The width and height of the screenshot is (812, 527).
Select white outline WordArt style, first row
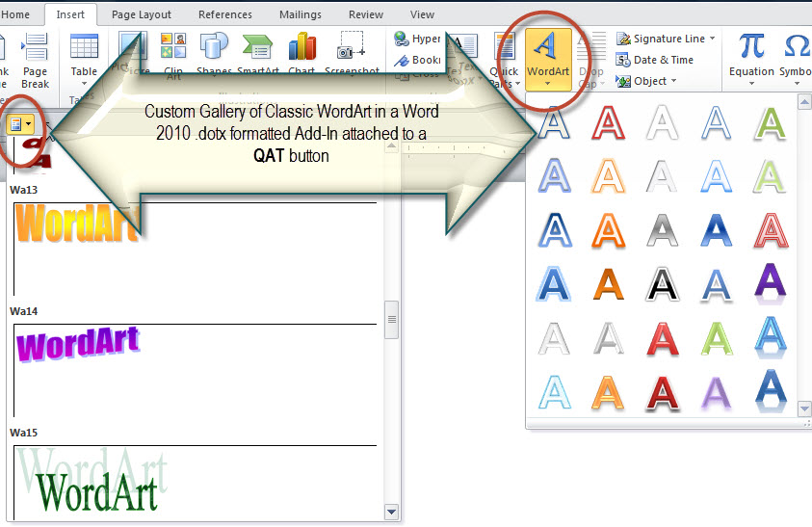tap(663, 122)
